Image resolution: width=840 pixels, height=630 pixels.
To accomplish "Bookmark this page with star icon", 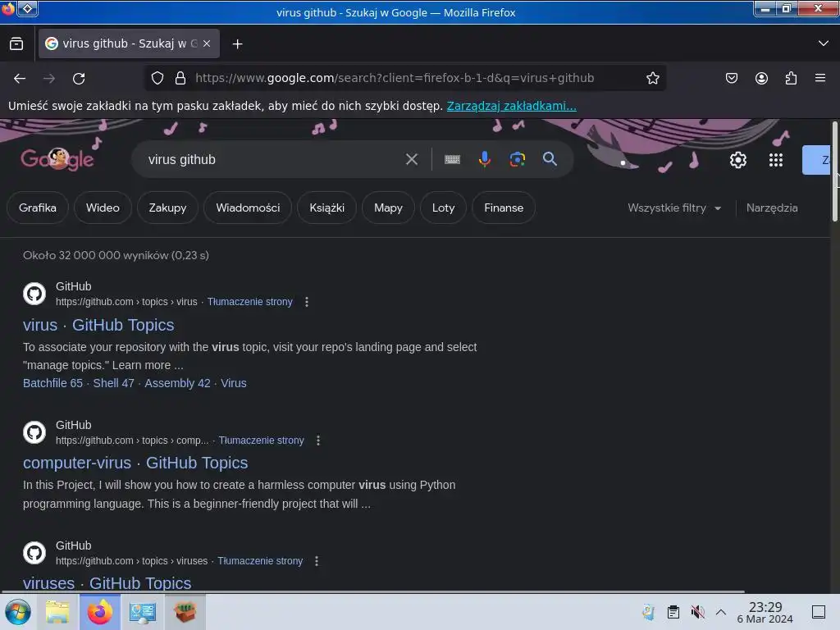I will point(652,78).
